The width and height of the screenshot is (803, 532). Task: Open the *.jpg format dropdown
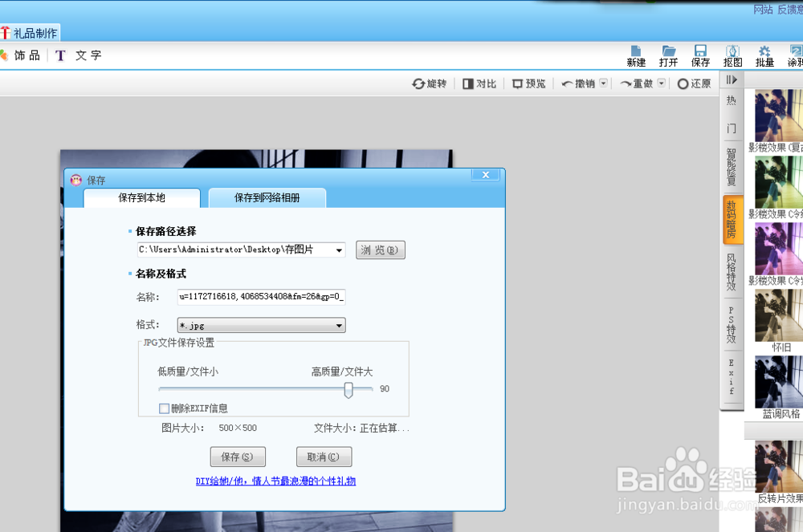[x=261, y=325]
